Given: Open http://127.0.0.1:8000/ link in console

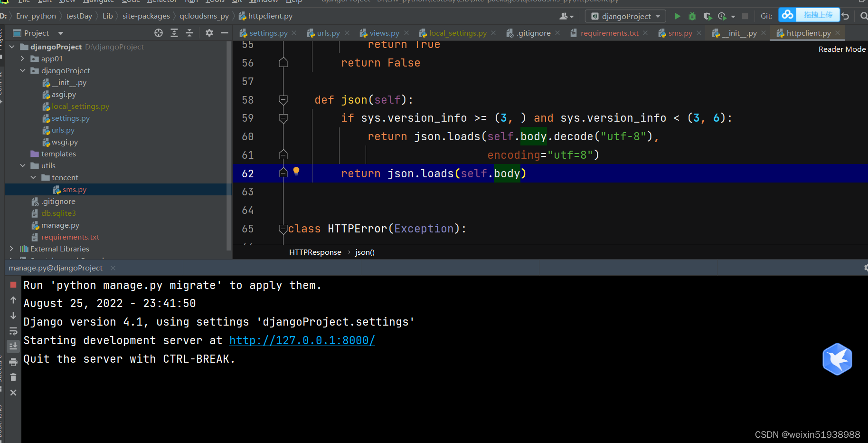Looking at the screenshot, I should 302,340.
